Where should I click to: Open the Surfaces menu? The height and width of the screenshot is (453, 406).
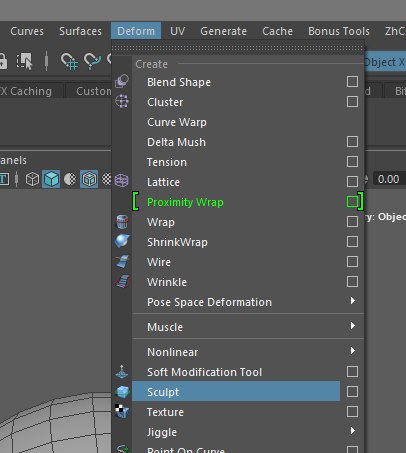80,31
